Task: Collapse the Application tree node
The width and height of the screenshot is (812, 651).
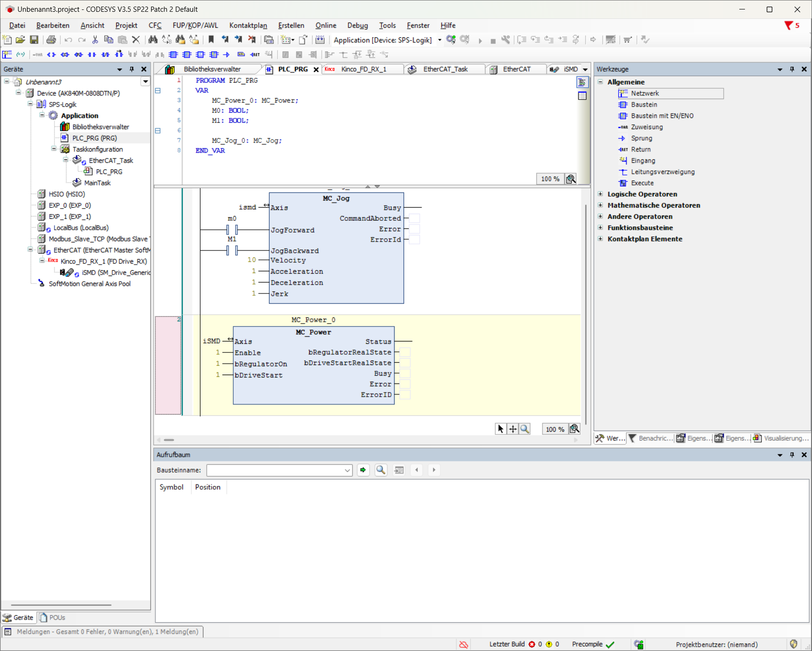Action: pyautogui.click(x=42, y=115)
